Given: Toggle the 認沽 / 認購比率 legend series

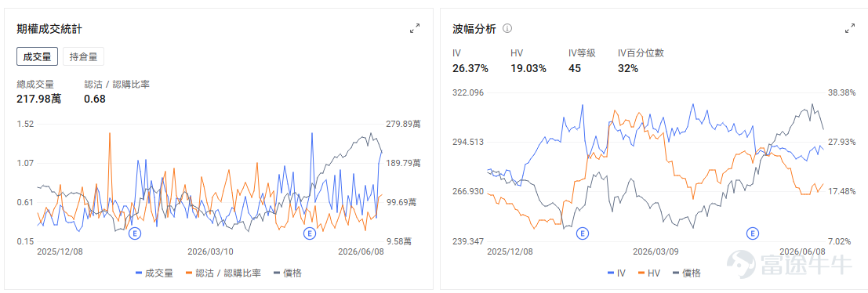Looking at the screenshot, I should pyautogui.click(x=224, y=273).
